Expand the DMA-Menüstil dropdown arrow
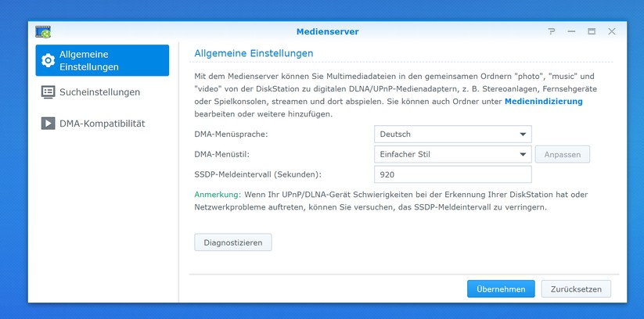The image size is (644, 319). (x=523, y=154)
